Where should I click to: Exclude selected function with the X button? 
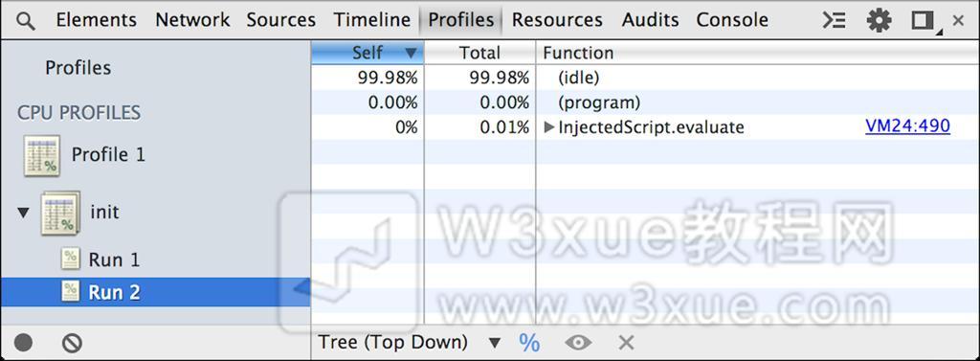pyautogui.click(x=626, y=342)
